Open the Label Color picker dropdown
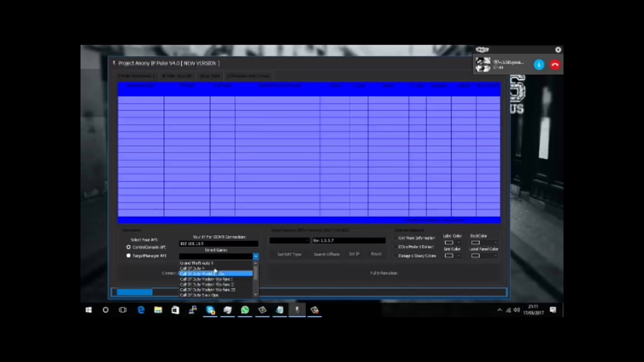This screenshot has width=644, height=362. pos(452,242)
